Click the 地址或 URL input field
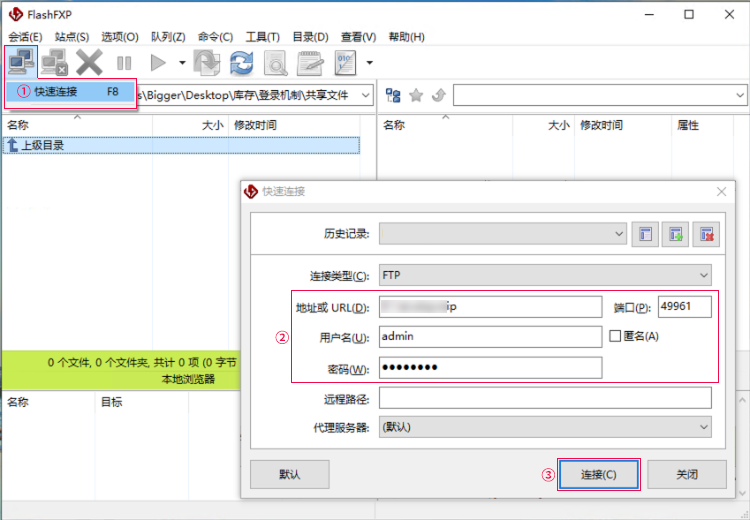 [x=490, y=307]
